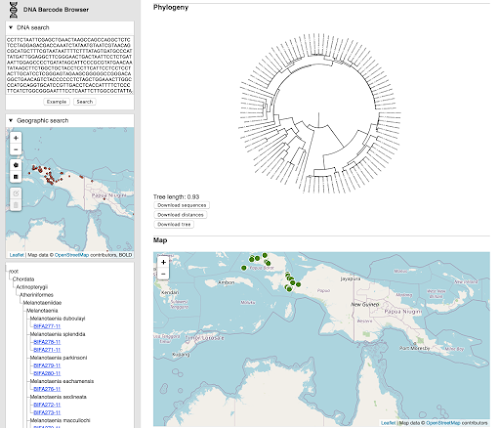Viewport: 500px width, 428px height.
Task: Select Melanotaenia splendida in the taxonomy tree
Action: point(57,334)
